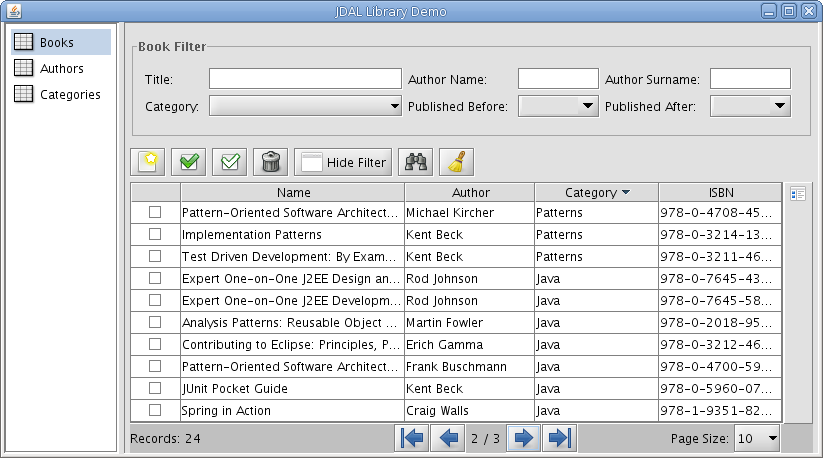Click the Title filter text field
Screen dimensions: 823x458
pos(305,79)
